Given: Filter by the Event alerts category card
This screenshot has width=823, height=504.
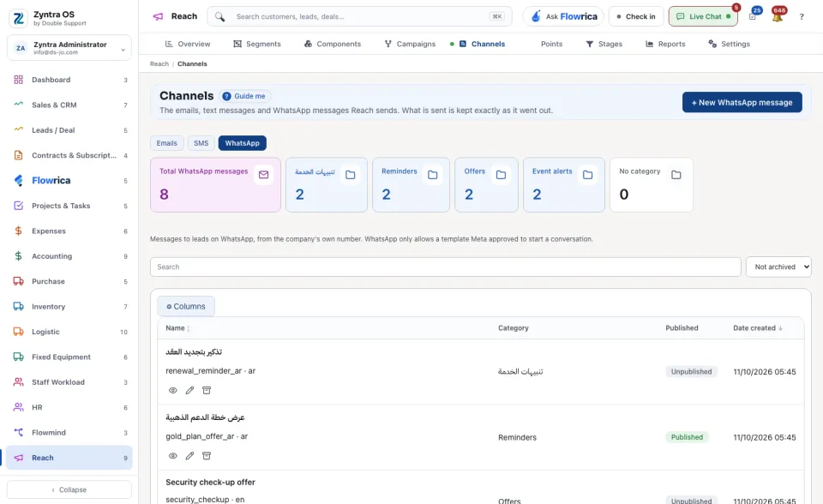Looking at the screenshot, I should [x=564, y=185].
